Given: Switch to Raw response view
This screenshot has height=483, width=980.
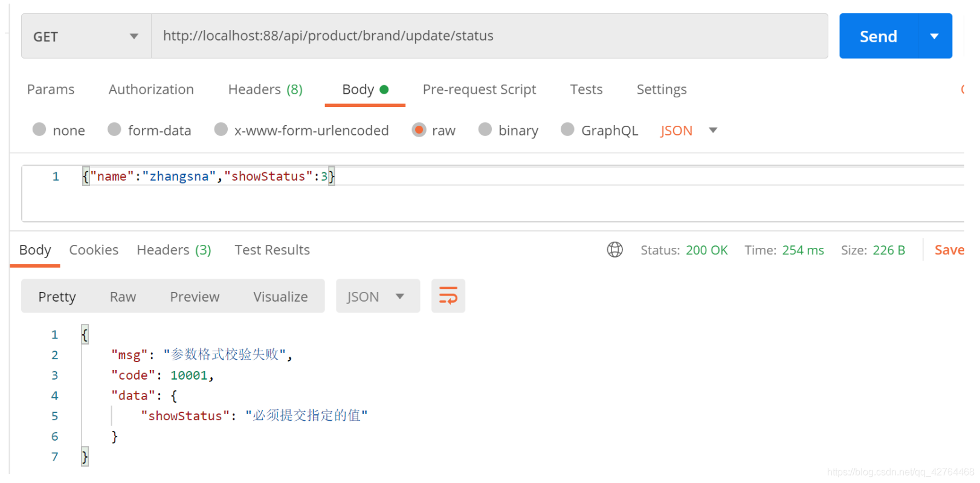Looking at the screenshot, I should pyautogui.click(x=123, y=297).
